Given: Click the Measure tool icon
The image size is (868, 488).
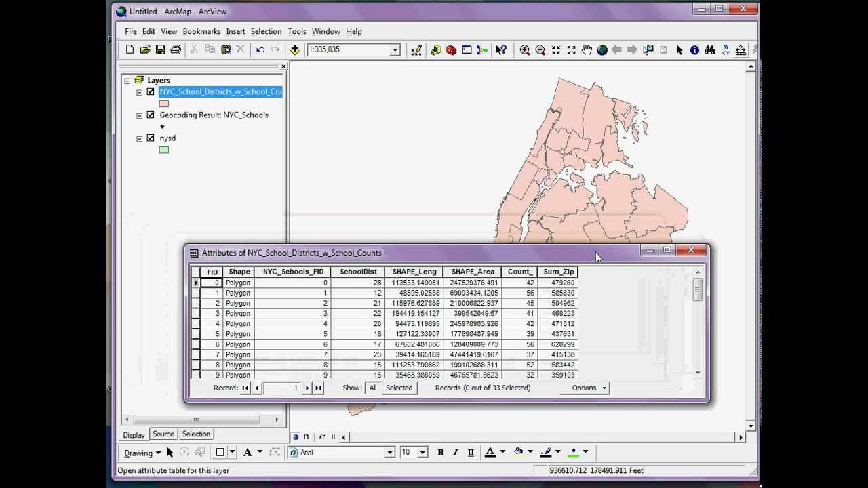Looking at the screenshot, I should [x=740, y=49].
